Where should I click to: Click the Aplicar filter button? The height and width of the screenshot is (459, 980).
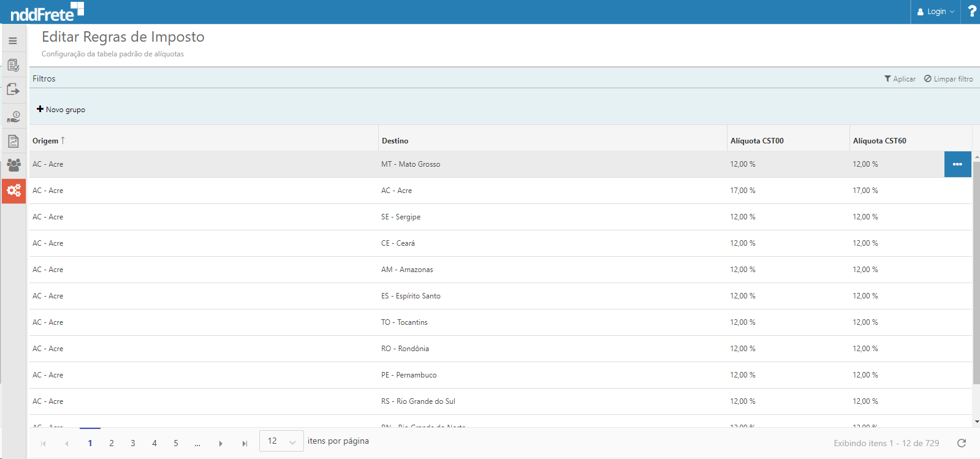click(x=900, y=79)
